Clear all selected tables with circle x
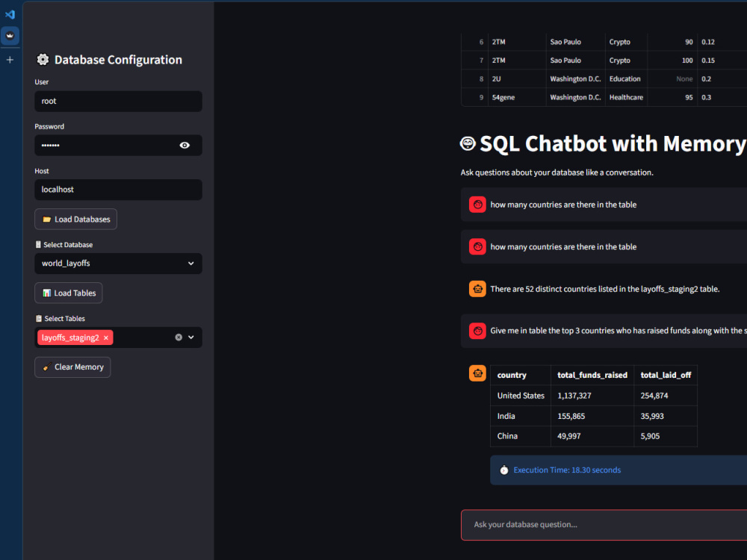The image size is (747, 560). click(x=179, y=337)
